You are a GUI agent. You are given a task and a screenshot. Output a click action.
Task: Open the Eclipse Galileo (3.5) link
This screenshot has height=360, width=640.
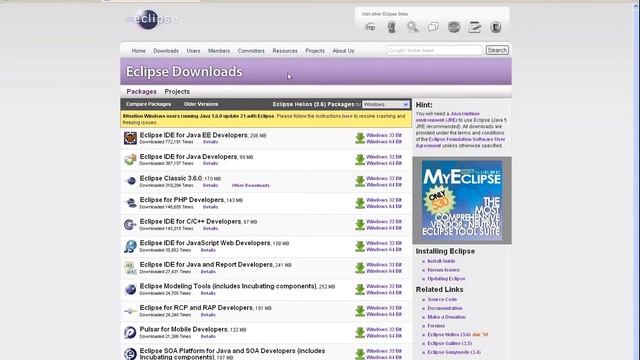click(x=449, y=343)
